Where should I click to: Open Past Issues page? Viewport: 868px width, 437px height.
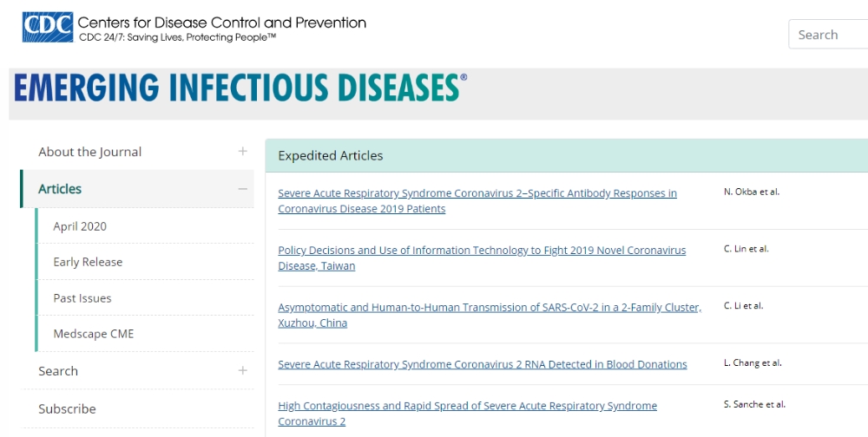pos(82,298)
